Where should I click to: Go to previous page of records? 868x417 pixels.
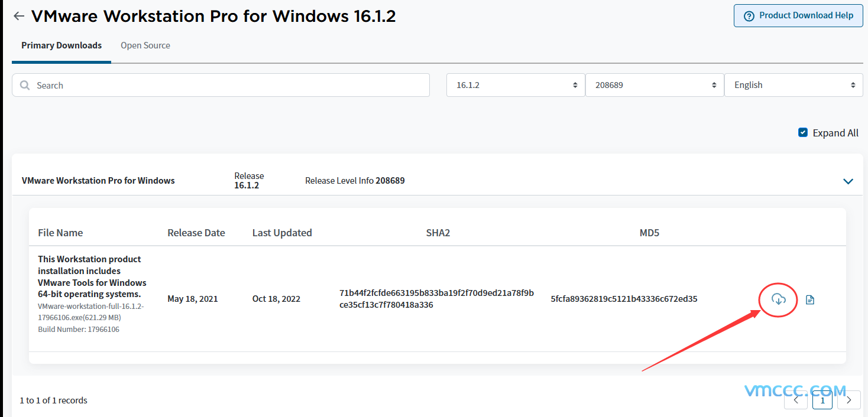point(796,400)
